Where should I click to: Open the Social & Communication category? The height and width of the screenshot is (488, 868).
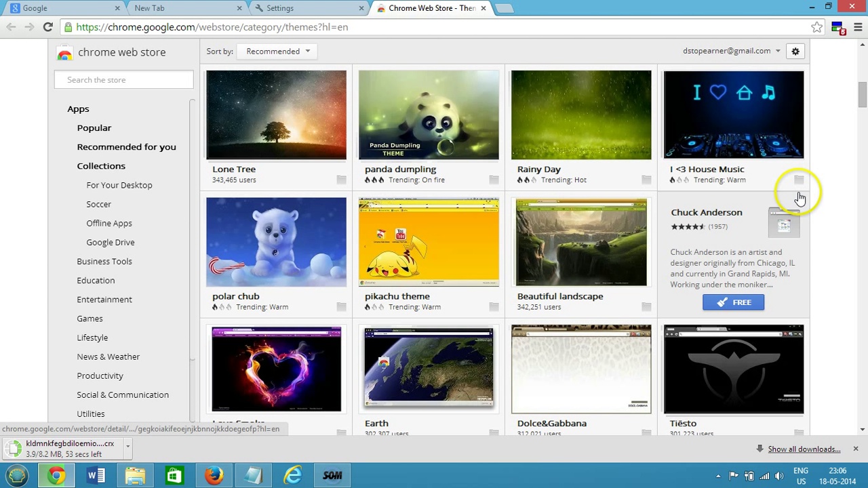[123, 394]
